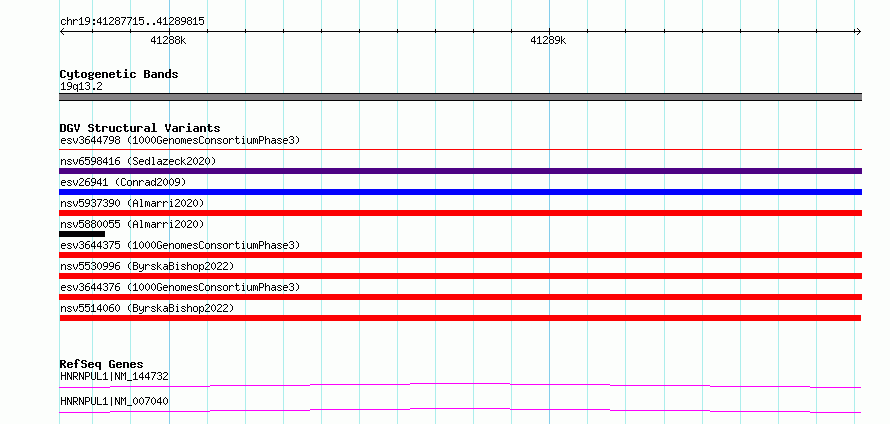This screenshot has height=424, width=890.
Task: Click the magenta NM_007040 intron line
Action: [x=460, y=410]
